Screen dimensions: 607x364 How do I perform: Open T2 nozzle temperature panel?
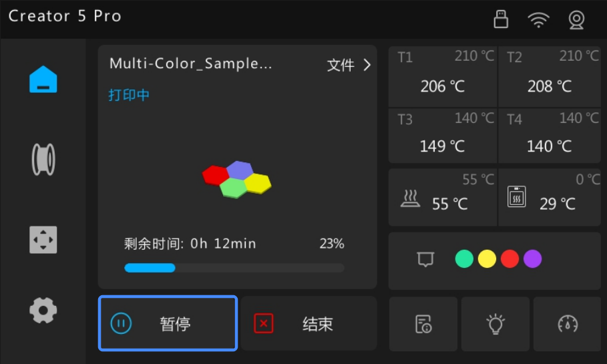pyautogui.click(x=550, y=76)
